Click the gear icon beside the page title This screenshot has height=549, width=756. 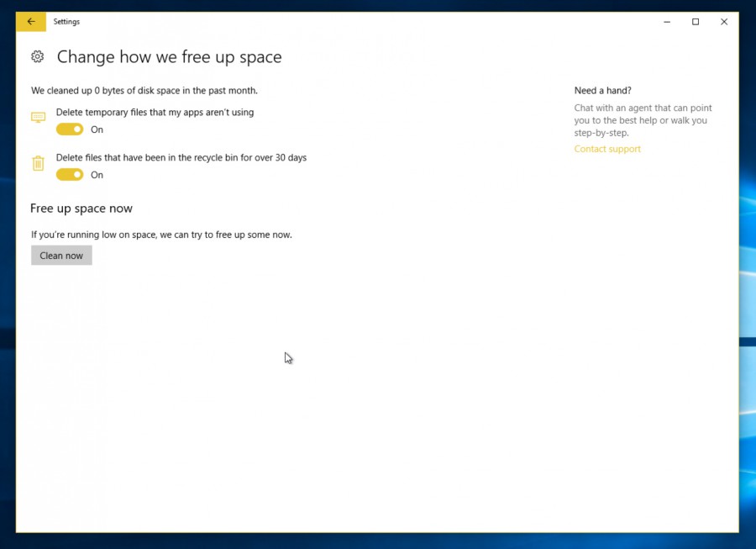pyautogui.click(x=37, y=56)
